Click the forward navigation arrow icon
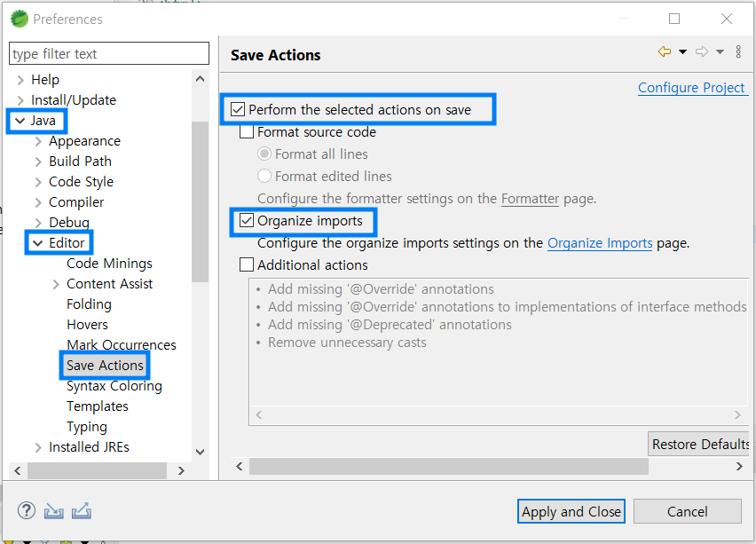The image size is (756, 544). (x=702, y=51)
